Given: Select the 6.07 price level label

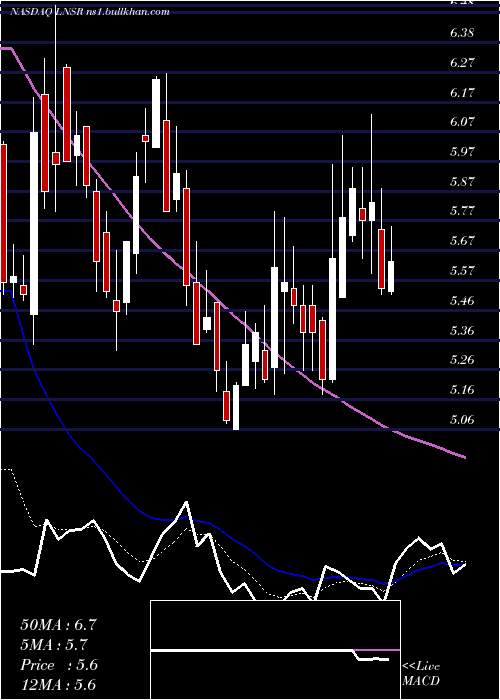Looking at the screenshot, I should (x=462, y=121).
